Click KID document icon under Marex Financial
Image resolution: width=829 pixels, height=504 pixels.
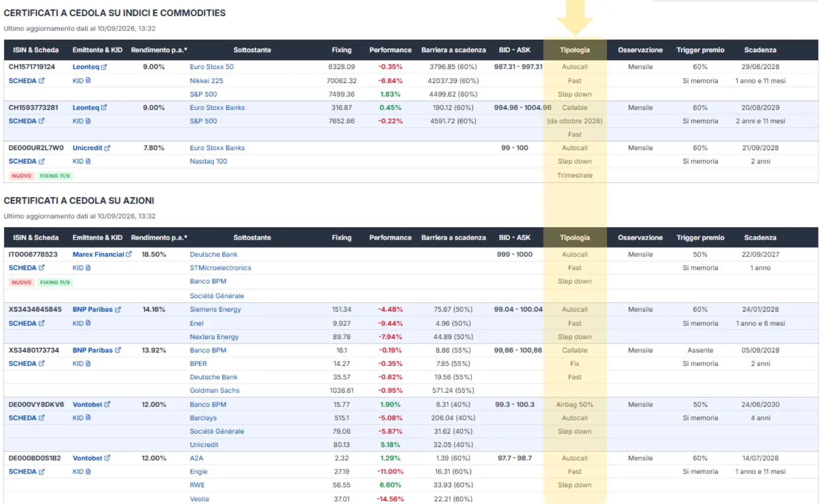click(88, 268)
